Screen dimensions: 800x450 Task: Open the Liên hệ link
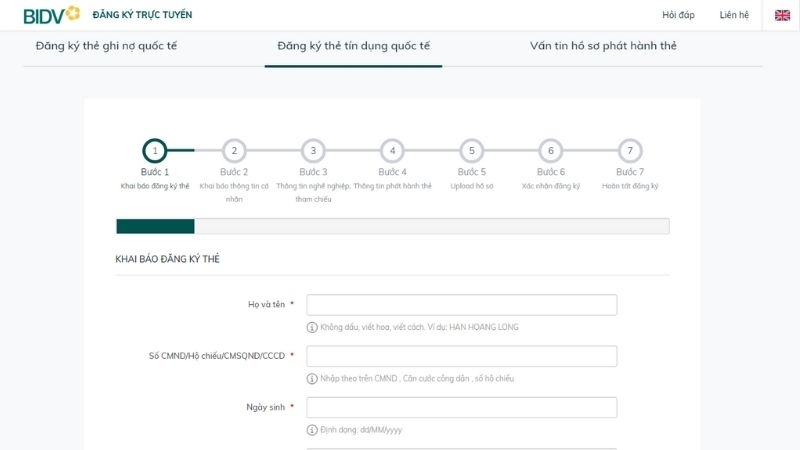click(x=734, y=15)
